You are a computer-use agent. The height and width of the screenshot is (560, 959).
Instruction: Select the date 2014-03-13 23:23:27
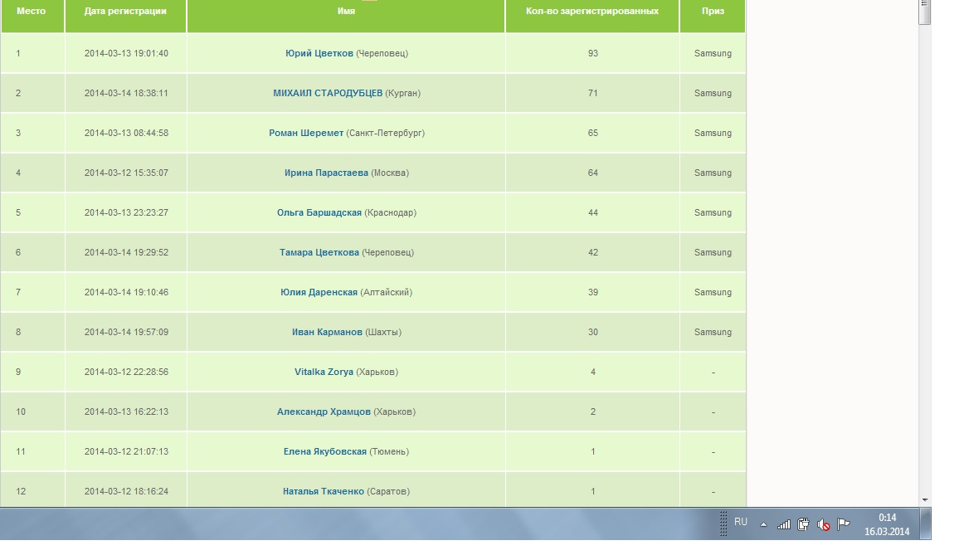126,212
